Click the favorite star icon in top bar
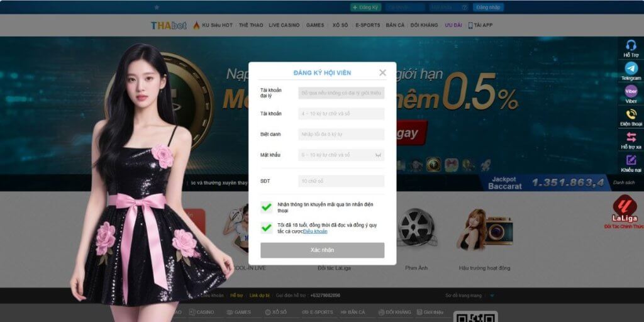Image resolution: width=644 pixels, height=322 pixels. (x=157, y=7)
